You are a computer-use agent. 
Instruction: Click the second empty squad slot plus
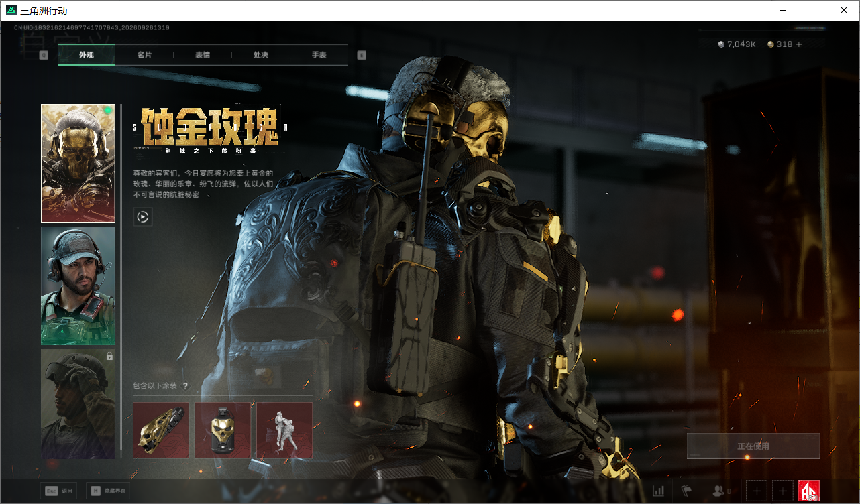(783, 491)
